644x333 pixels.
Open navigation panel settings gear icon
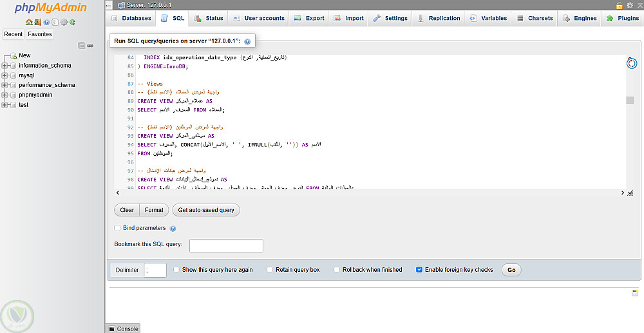pyautogui.click(x=64, y=22)
